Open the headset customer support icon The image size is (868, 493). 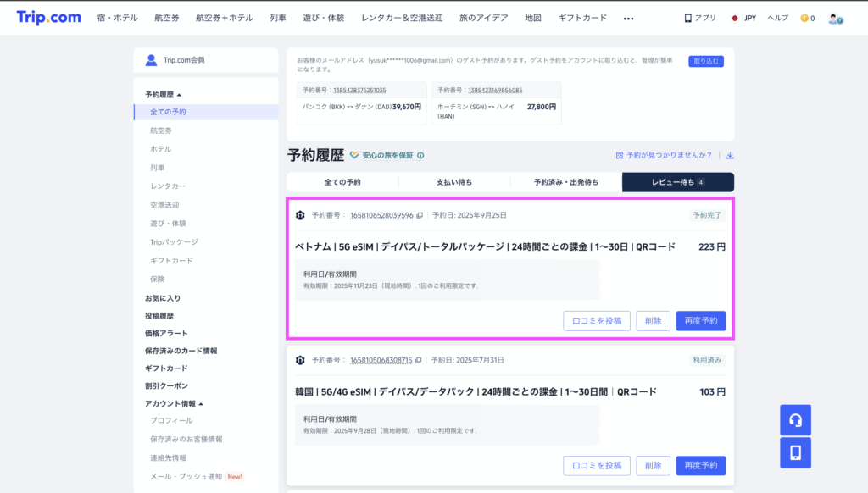(x=795, y=419)
